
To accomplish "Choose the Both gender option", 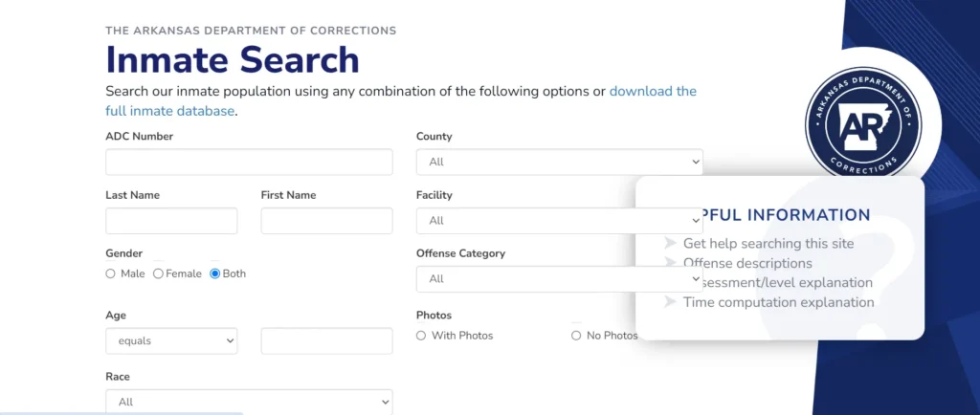I will click(x=214, y=273).
